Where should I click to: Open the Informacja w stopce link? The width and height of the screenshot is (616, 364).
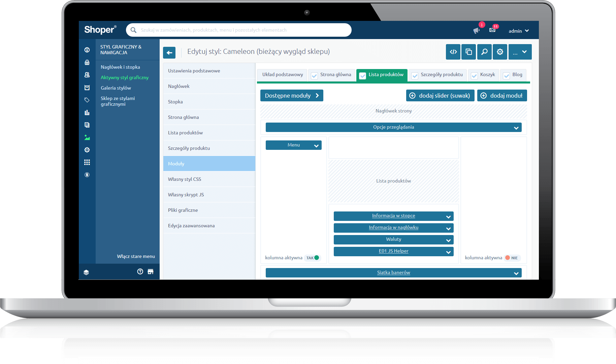coord(393,216)
